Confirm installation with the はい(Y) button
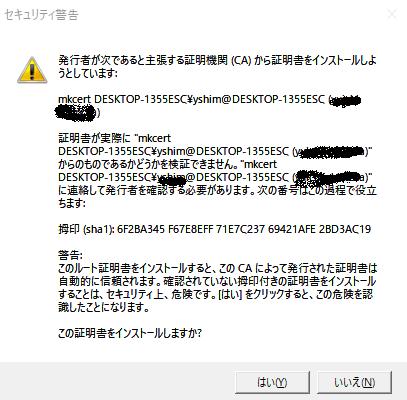 [x=272, y=382]
